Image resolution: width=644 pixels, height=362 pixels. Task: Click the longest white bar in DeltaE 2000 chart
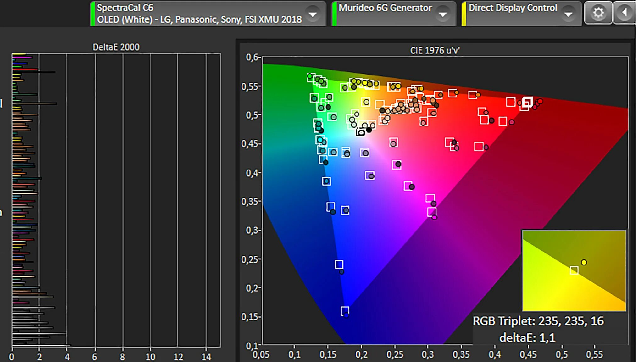tap(41, 345)
